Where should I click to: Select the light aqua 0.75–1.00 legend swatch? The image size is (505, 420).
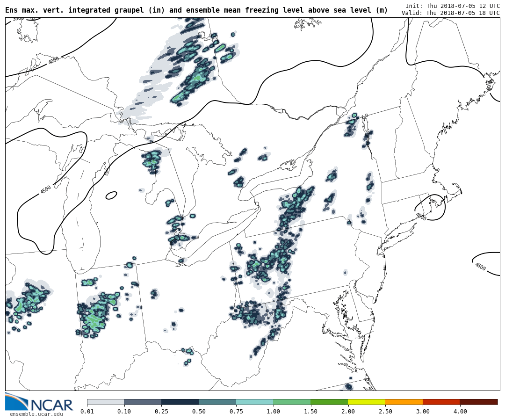(x=255, y=402)
